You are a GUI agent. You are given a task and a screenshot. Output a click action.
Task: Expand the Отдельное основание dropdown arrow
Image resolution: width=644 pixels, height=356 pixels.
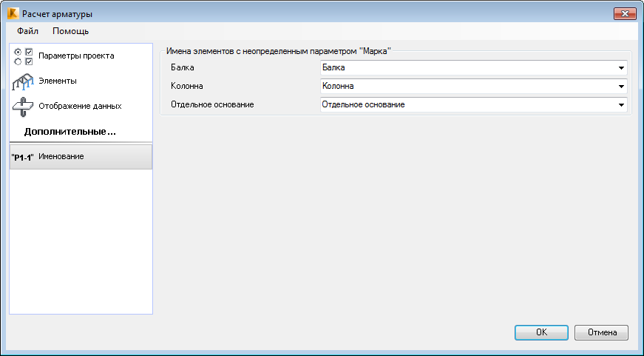pos(621,105)
